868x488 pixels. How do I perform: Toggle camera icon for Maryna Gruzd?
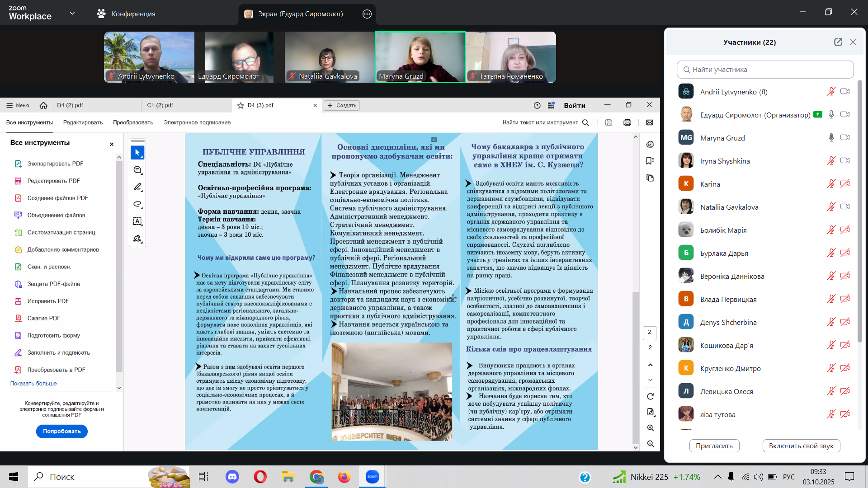pos(844,138)
